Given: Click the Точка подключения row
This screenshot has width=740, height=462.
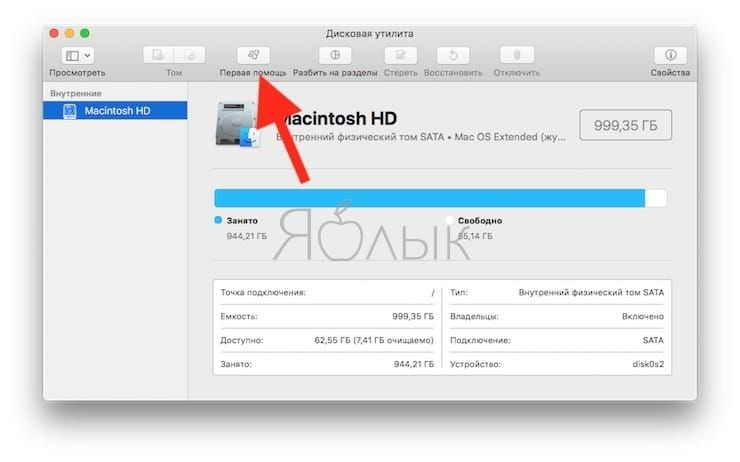Looking at the screenshot, I should point(327,293).
